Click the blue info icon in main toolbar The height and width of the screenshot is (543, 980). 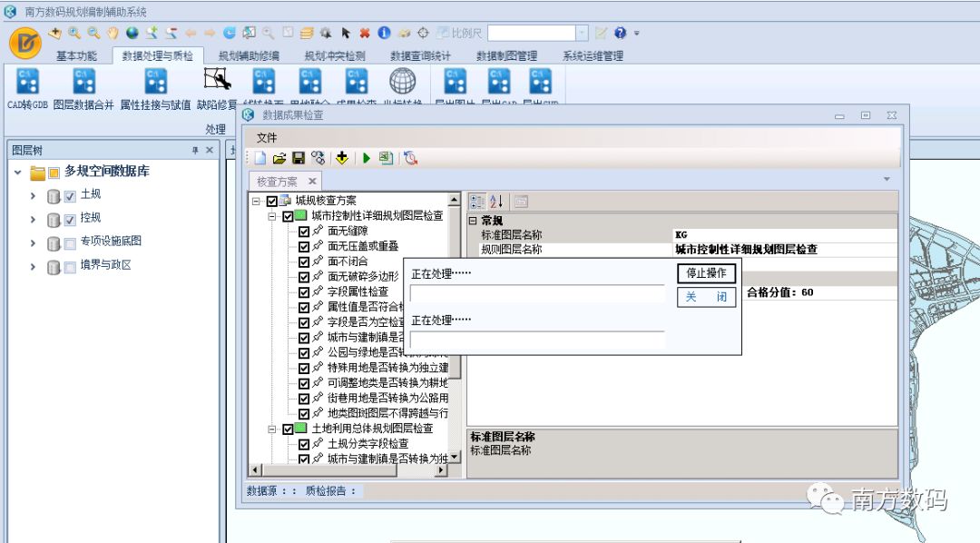[384, 33]
